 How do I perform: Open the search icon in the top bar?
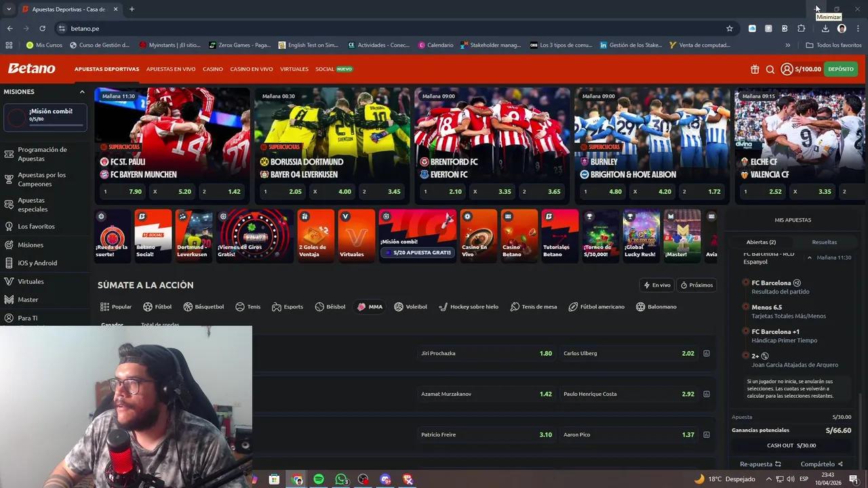click(x=770, y=68)
